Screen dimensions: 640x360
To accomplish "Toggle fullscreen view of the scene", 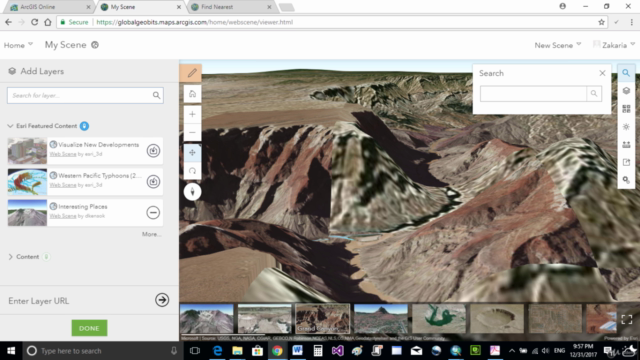I will point(627,319).
